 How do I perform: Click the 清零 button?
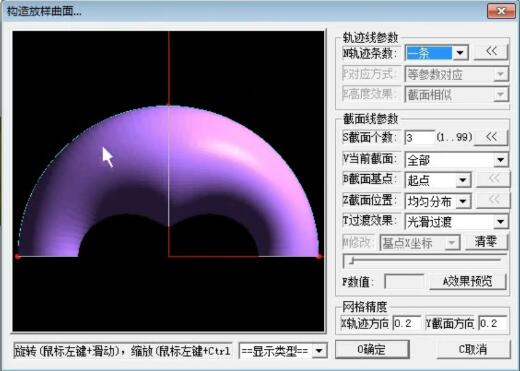click(486, 241)
